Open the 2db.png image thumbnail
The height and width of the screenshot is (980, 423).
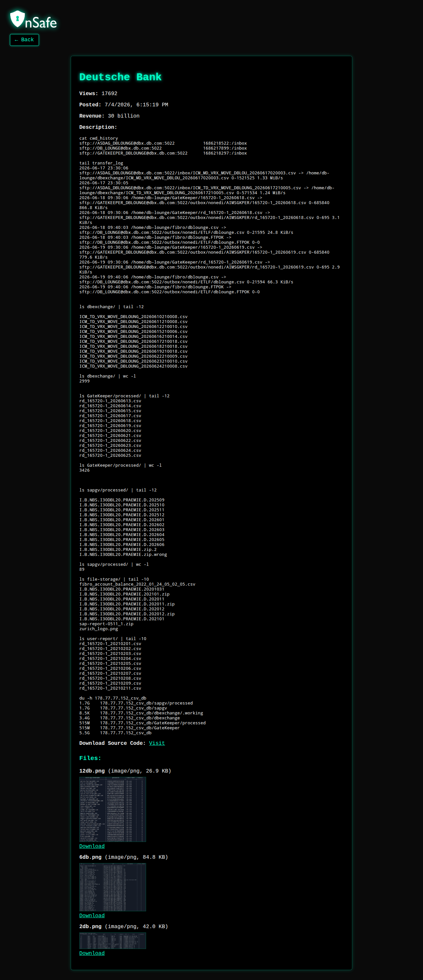[113, 940]
